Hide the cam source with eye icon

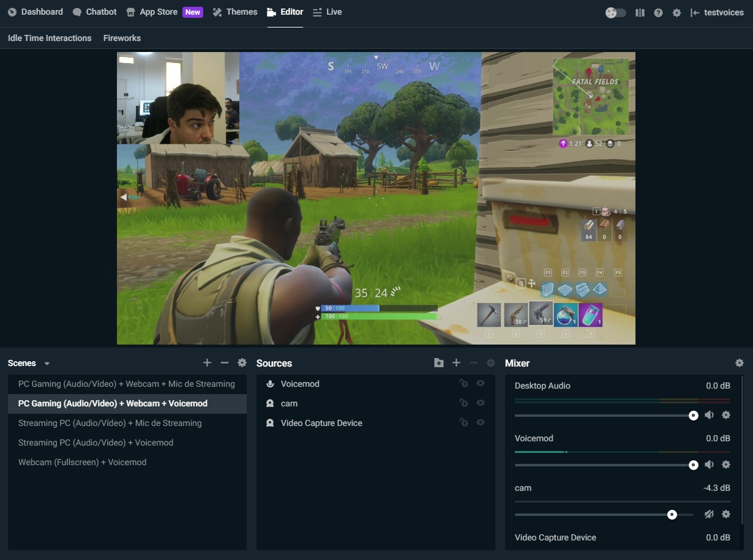click(481, 403)
